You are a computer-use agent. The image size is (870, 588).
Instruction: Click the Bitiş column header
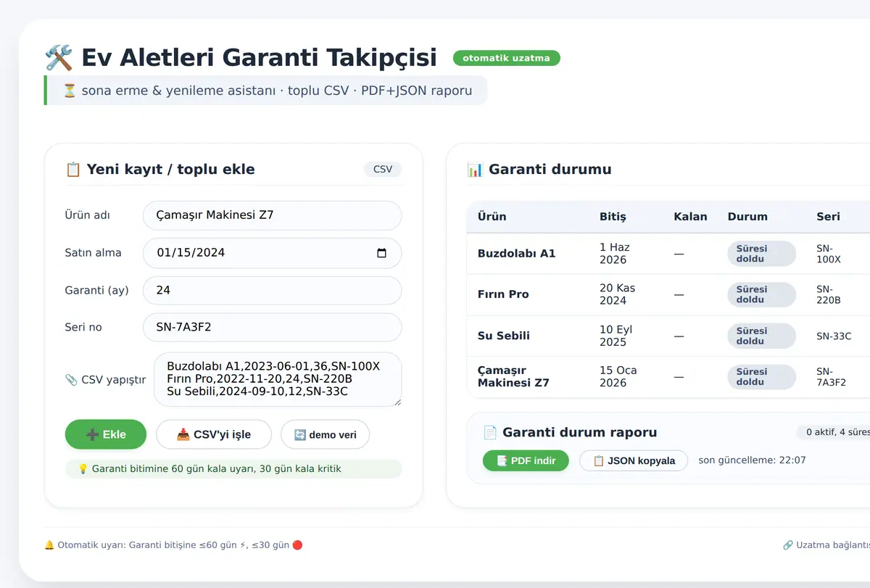coord(613,216)
